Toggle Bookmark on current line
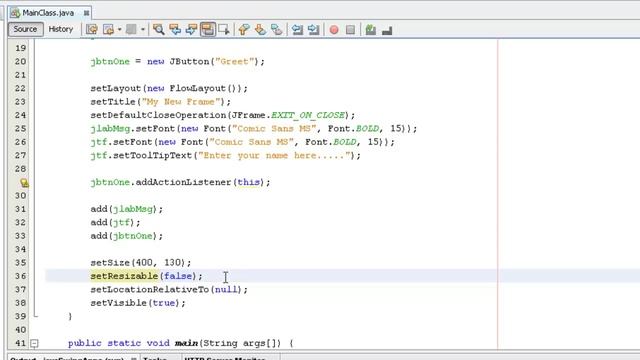The image size is (640, 360). click(277, 29)
